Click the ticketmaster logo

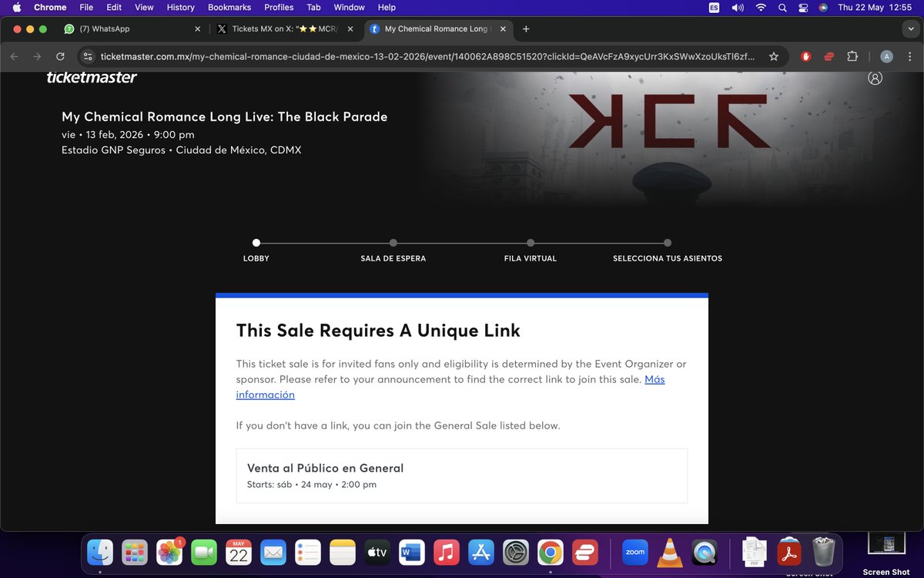pyautogui.click(x=92, y=77)
